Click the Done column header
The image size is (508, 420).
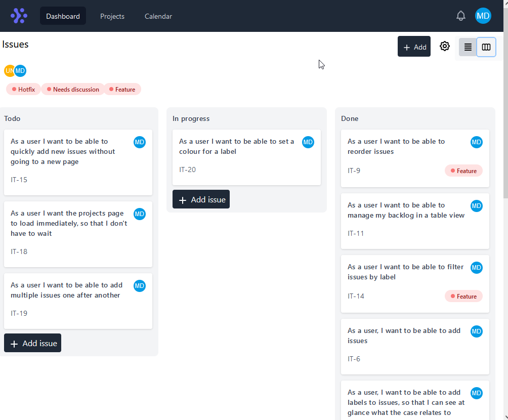pyautogui.click(x=350, y=118)
